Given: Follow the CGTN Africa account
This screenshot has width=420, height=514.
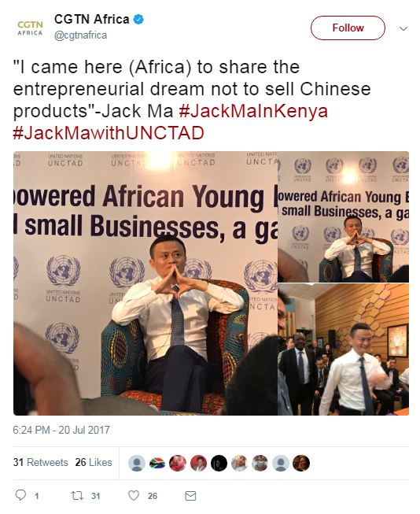Looking at the screenshot, I should pos(348,28).
